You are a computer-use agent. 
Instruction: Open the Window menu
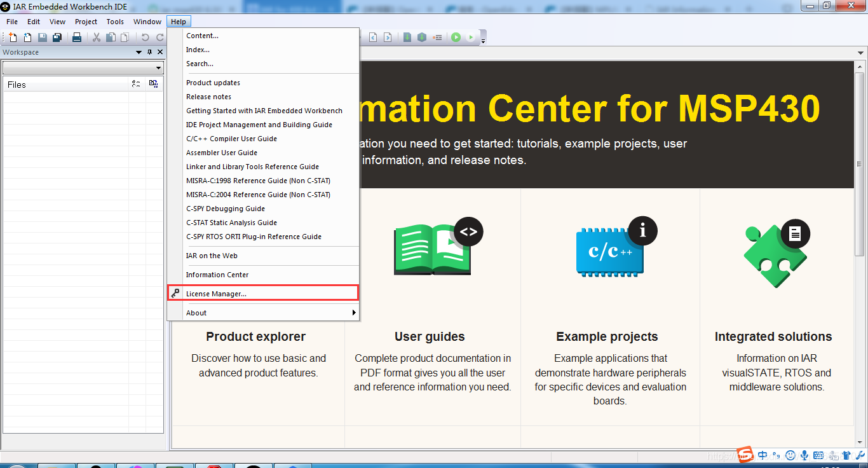click(x=147, y=22)
